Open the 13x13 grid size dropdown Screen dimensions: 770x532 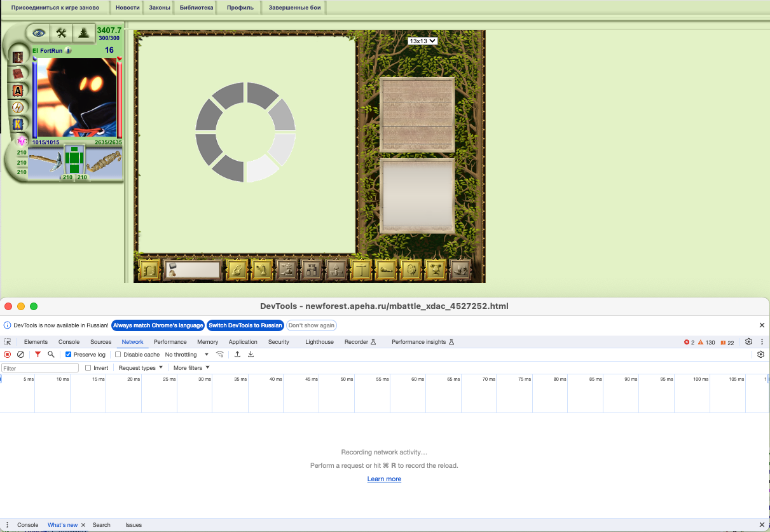(x=423, y=41)
